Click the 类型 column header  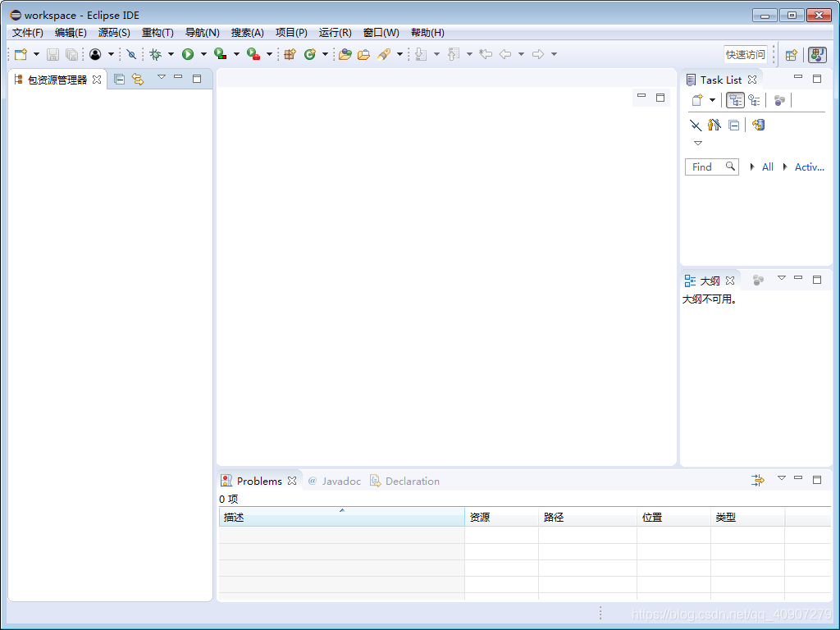click(747, 518)
